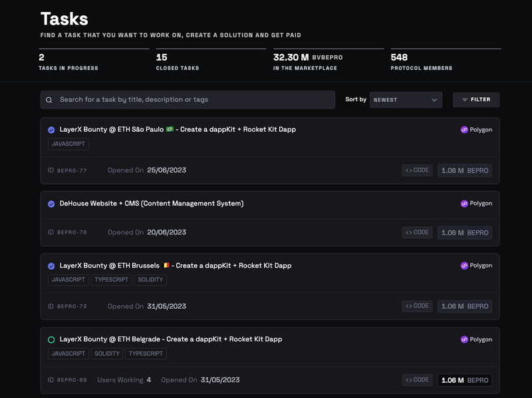Click the open circle status icon on ETH Belgrade
532x398 pixels.
click(51, 339)
